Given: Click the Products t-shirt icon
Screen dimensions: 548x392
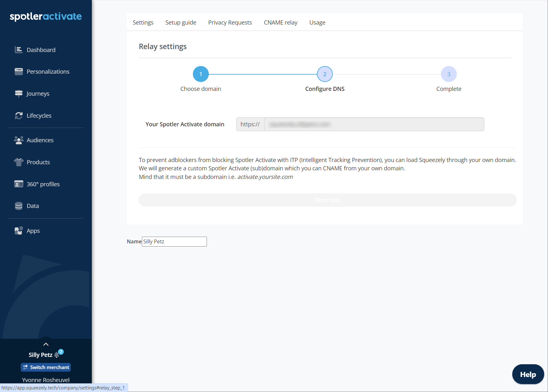Looking at the screenshot, I should point(19,162).
